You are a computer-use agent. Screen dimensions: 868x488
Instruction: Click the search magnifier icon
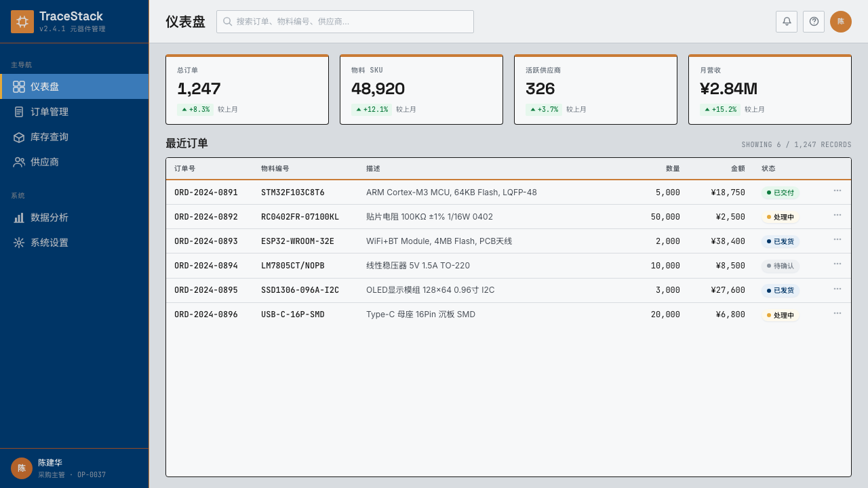click(x=228, y=22)
